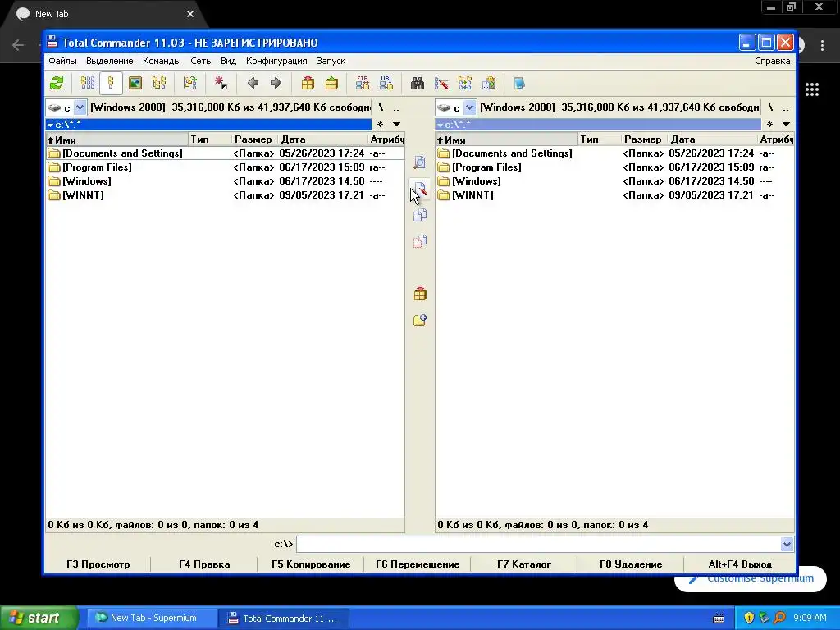Open left panel drive C dropdown
Viewport: 840px width, 630px height.
[80, 107]
